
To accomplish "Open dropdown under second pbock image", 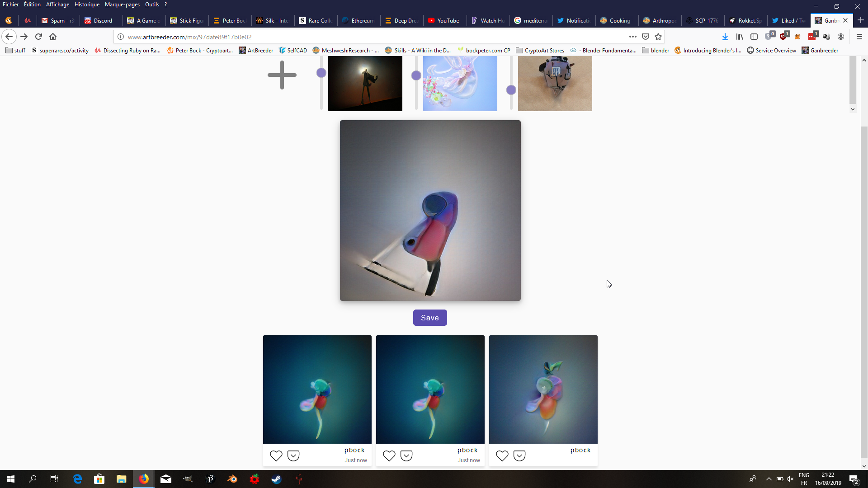I will click(x=406, y=455).
